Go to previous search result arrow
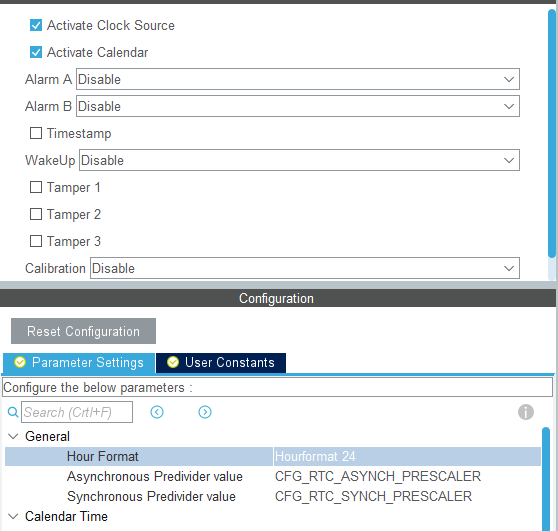 pyautogui.click(x=157, y=412)
